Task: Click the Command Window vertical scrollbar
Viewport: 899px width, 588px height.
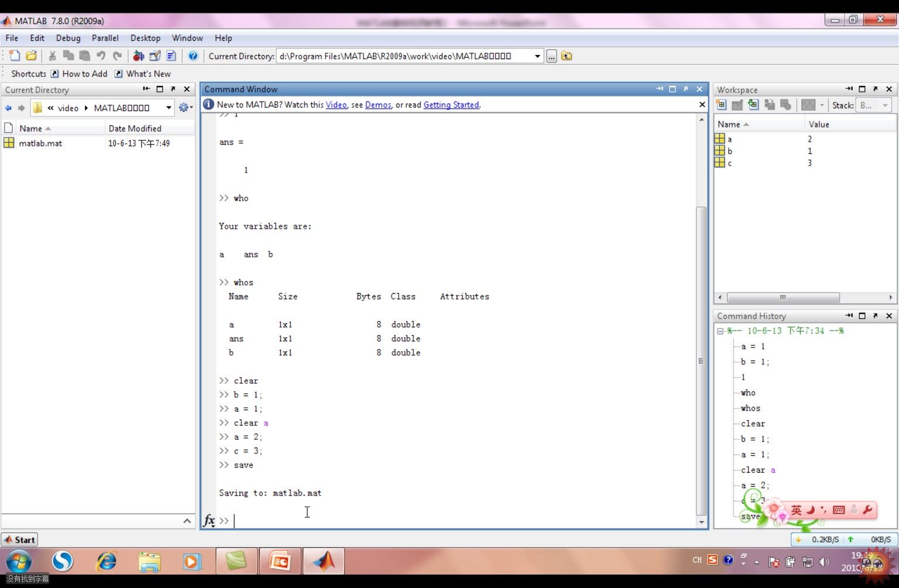Action: (x=701, y=361)
